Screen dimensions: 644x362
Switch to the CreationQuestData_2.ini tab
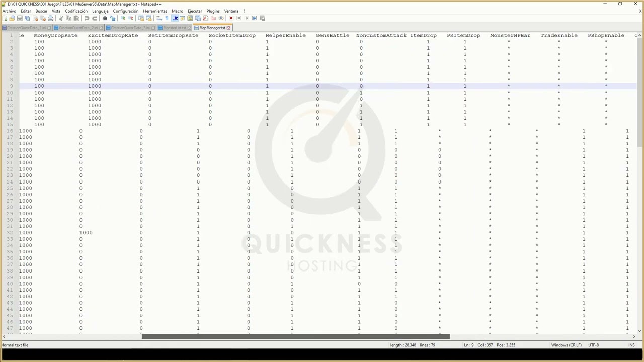[x=78, y=28]
